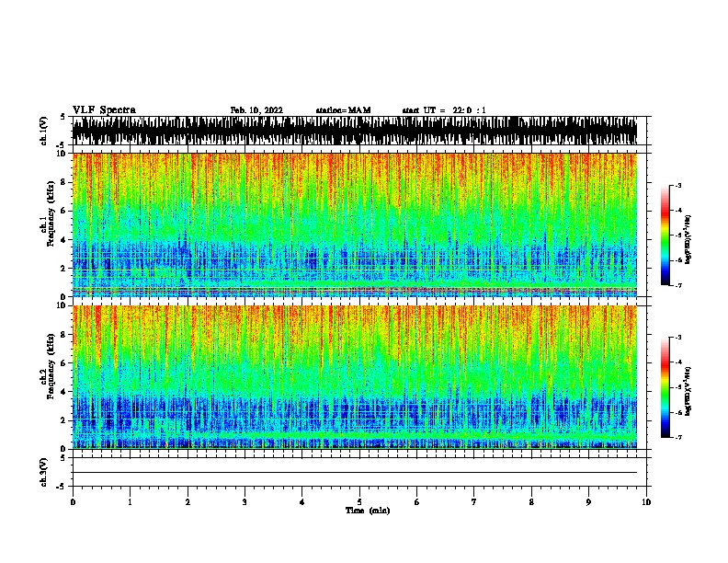
Task: Click the ch.1 color scale "-3" label
Action: click(677, 185)
